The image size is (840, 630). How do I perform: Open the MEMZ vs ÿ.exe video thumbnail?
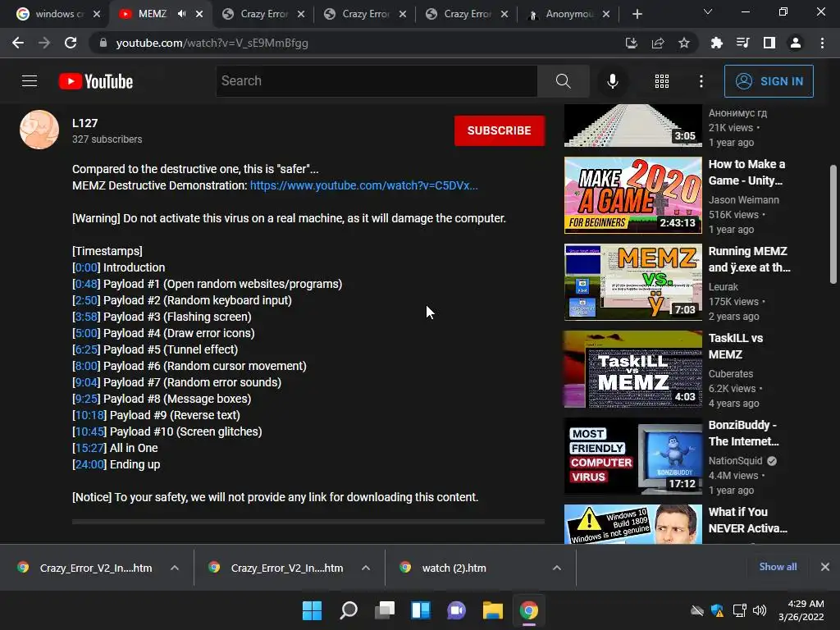(x=632, y=282)
